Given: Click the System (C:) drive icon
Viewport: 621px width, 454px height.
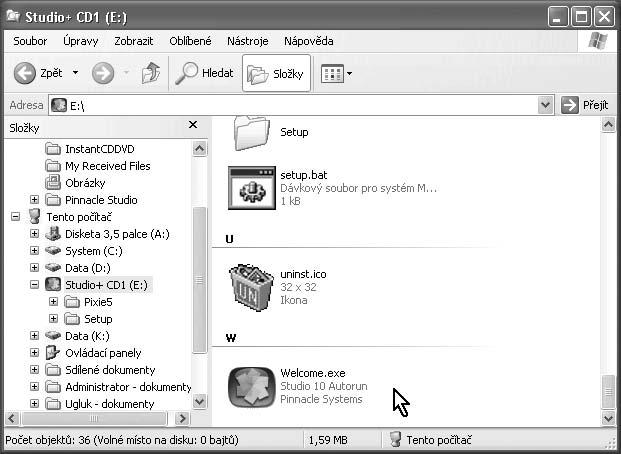Looking at the screenshot, I should [53, 251].
